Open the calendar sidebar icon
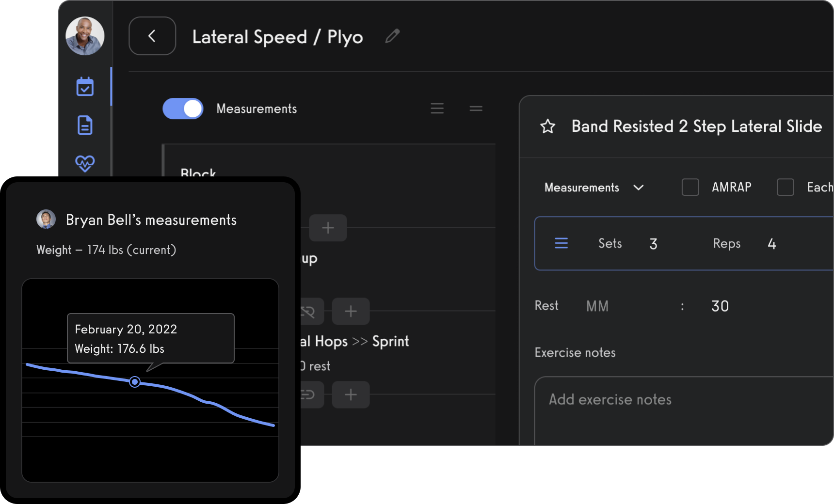The image size is (834, 504). [85, 87]
